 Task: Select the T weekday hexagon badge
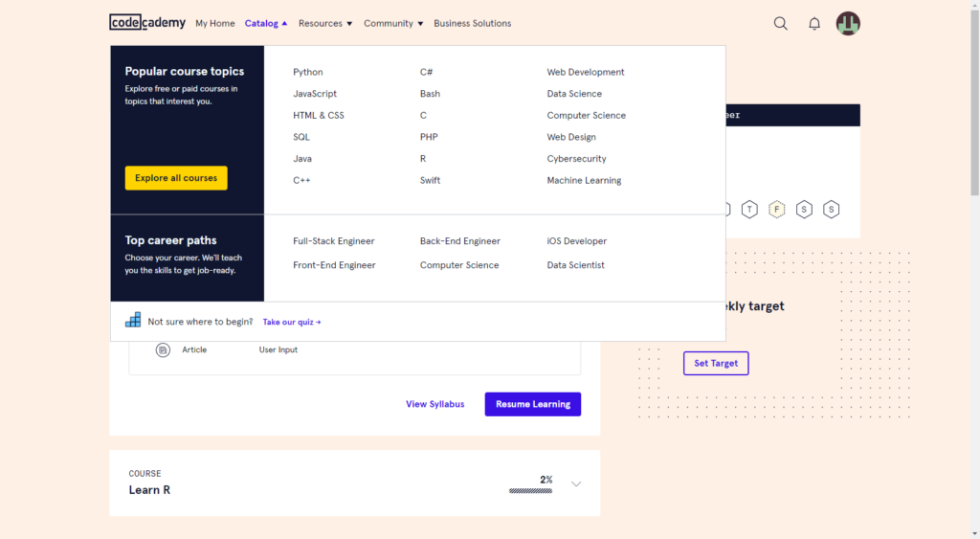[749, 210]
